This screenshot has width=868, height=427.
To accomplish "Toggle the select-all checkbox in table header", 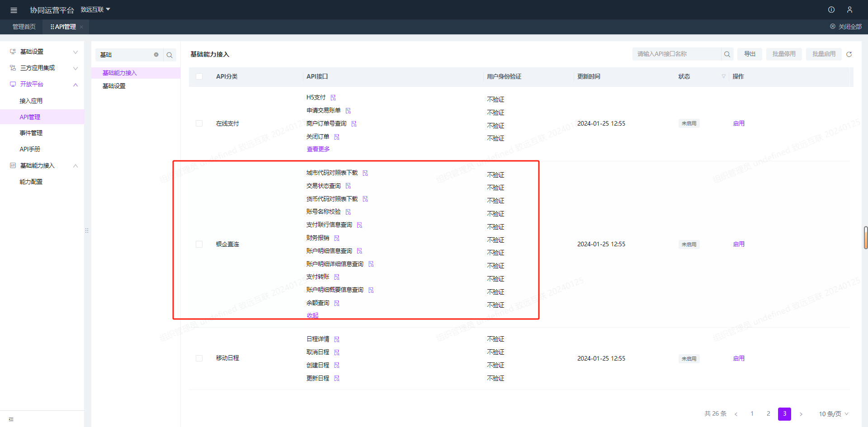I will (199, 76).
